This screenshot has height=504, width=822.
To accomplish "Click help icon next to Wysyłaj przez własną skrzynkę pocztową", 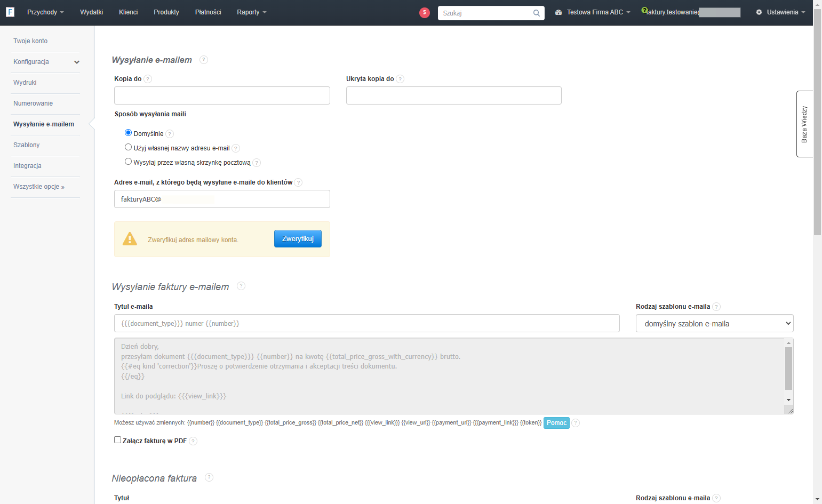I will tap(257, 163).
